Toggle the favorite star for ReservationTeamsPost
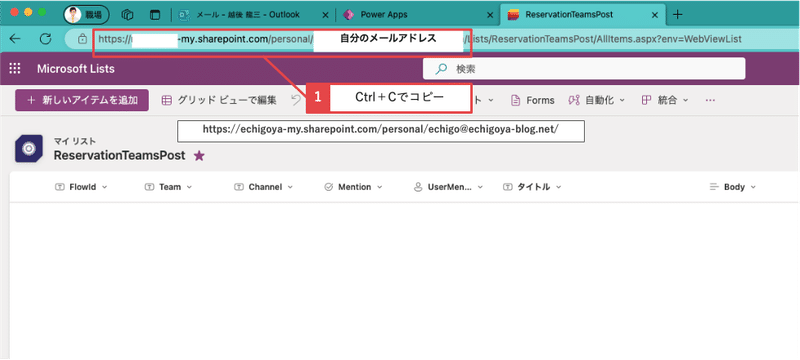The height and width of the screenshot is (360, 800). coord(199,156)
